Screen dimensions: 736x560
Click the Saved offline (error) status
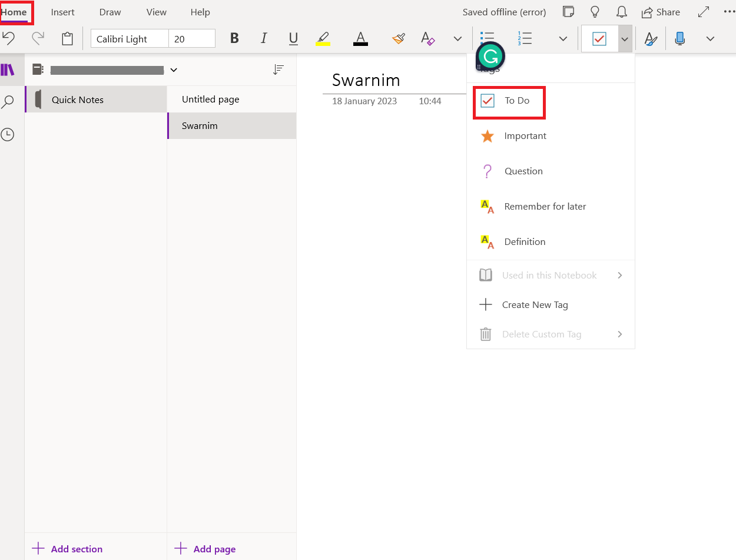pyautogui.click(x=504, y=12)
